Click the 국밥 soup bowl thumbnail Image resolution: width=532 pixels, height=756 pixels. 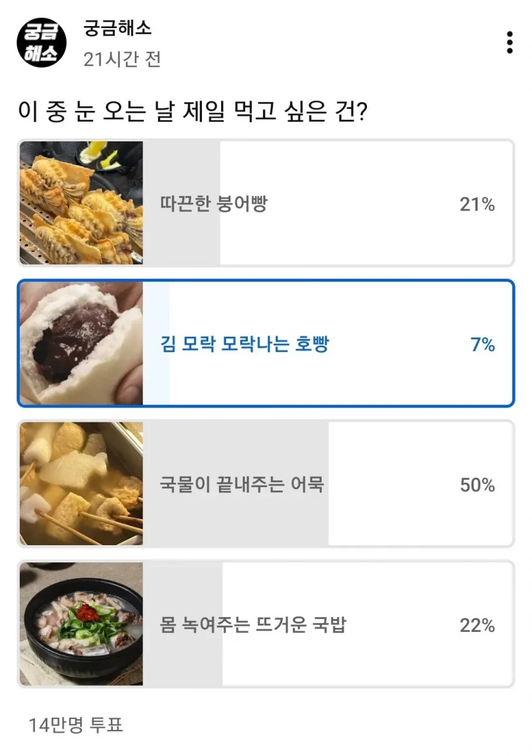81,624
